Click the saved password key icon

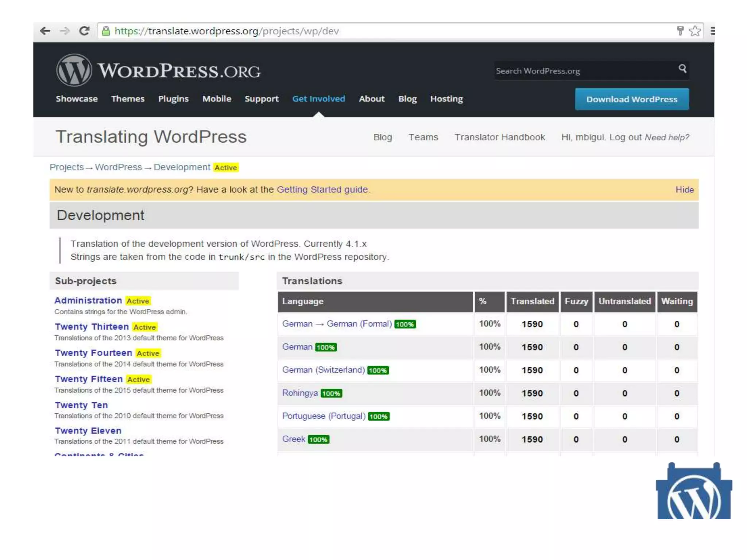click(680, 31)
